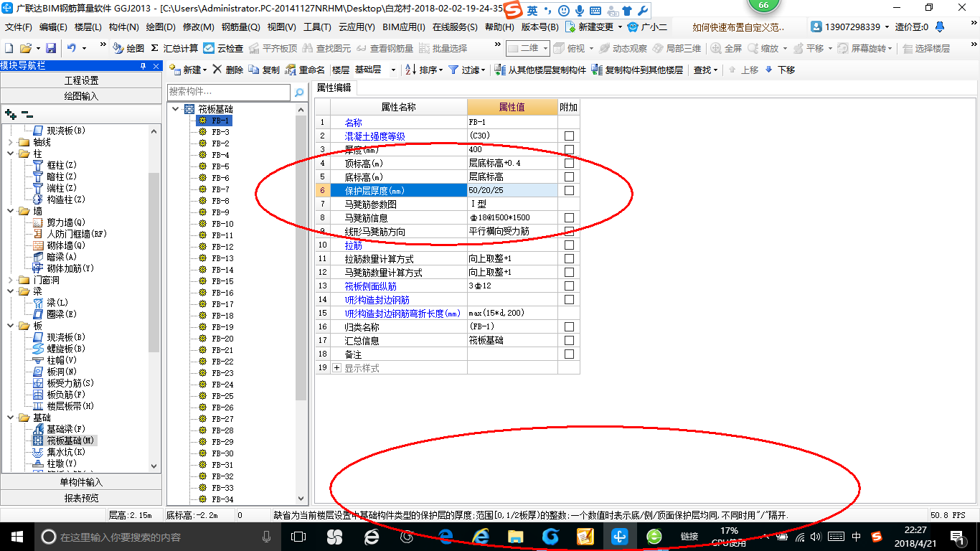This screenshot has width=980, height=551.
Task: Click the collapse-all minus icon in navigation panel
Action: (27, 113)
